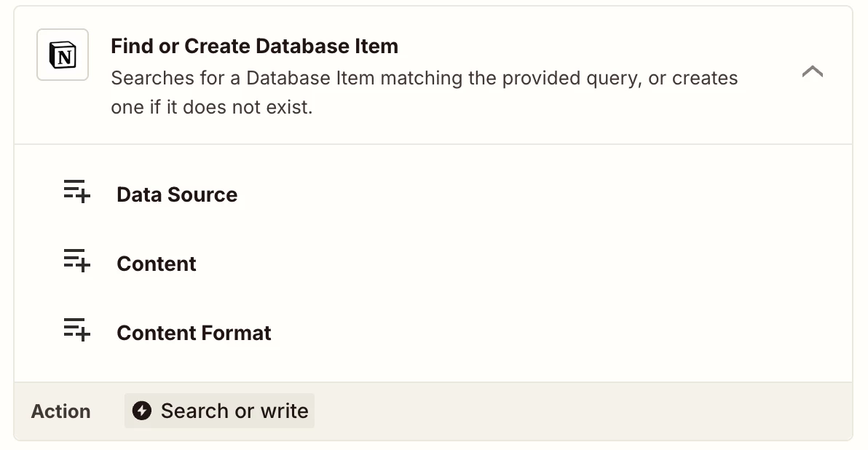Open the Data Source field label

(177, 194)
